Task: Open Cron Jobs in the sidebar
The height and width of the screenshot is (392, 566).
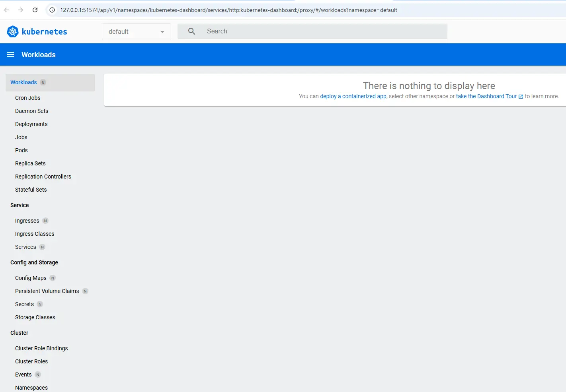Action: click(28, 98)
